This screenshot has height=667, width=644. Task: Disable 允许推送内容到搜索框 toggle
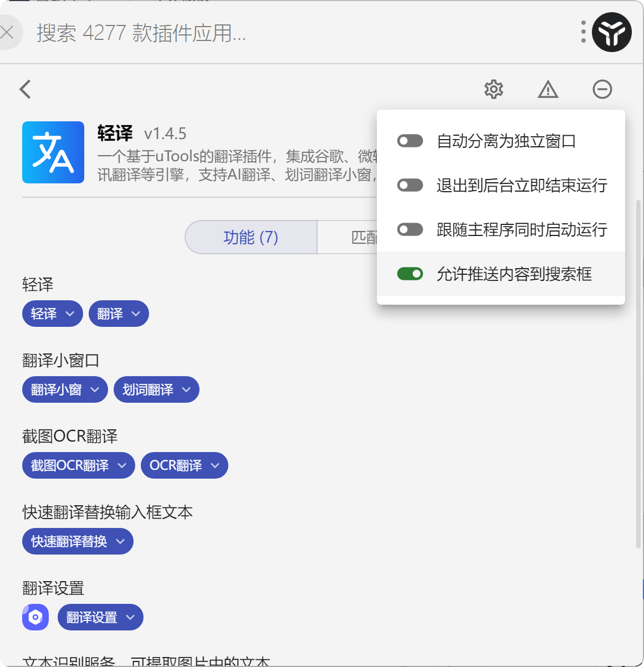410,274
